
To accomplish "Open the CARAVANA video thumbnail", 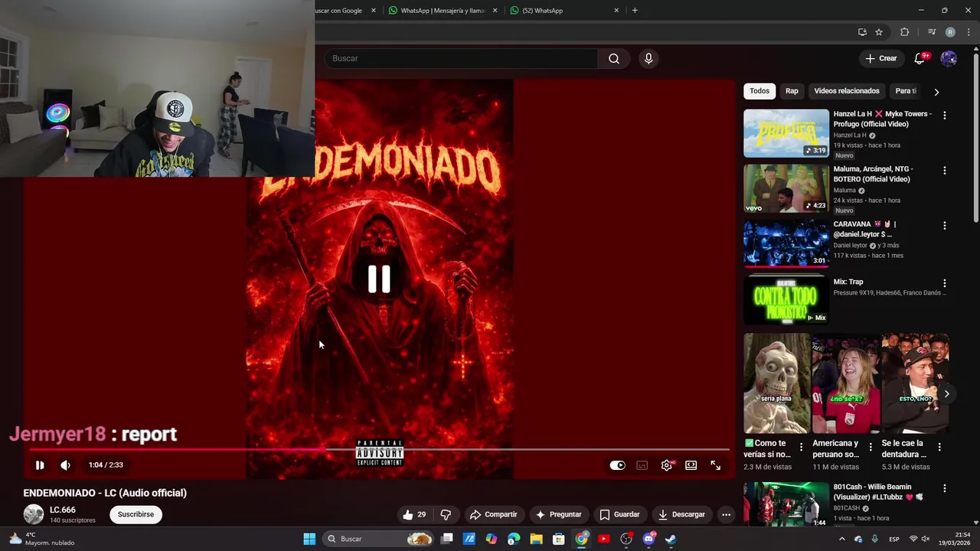I will click(x=786, y=243).
